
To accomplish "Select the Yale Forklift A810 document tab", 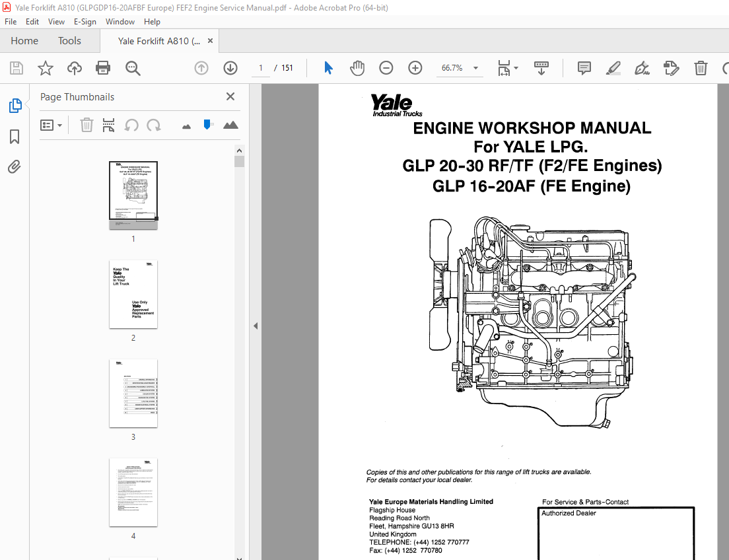I will [158, 41].
